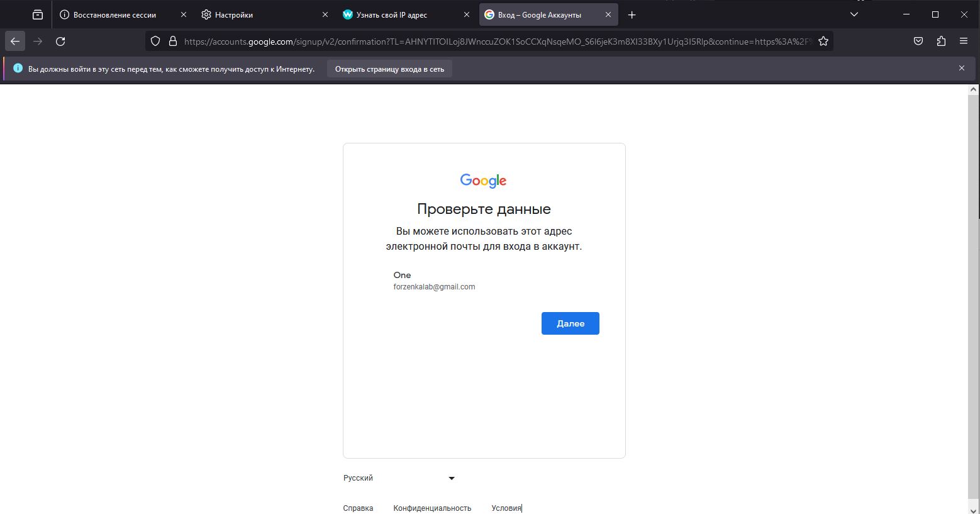Switch to the Восстановление сессии tab
Viewport: 980px width, 514px height.
[123, 14]
